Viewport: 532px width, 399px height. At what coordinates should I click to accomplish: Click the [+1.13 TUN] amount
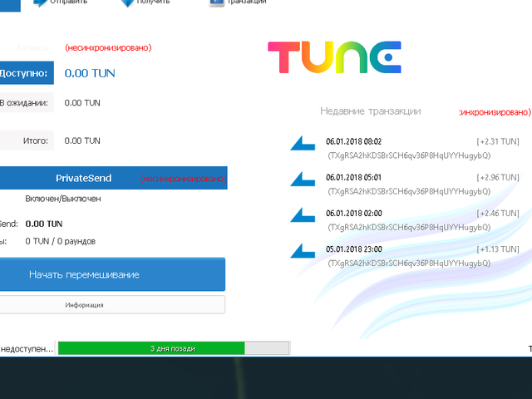pos(498,249)
